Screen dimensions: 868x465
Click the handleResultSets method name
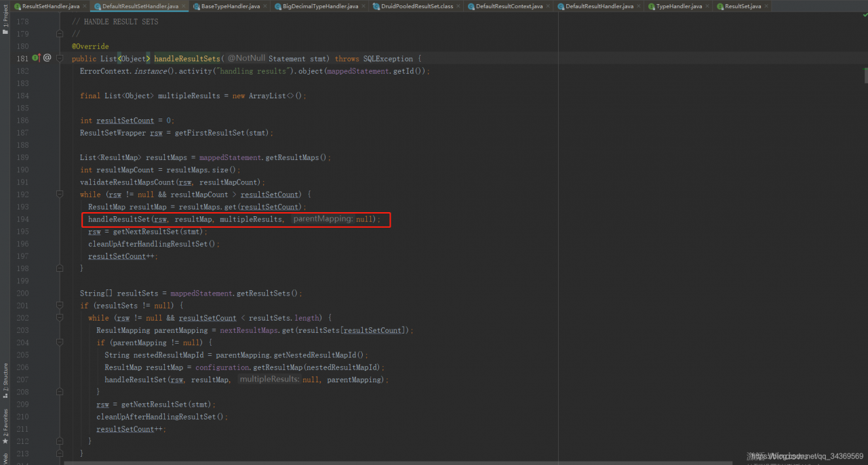[187, 59]
